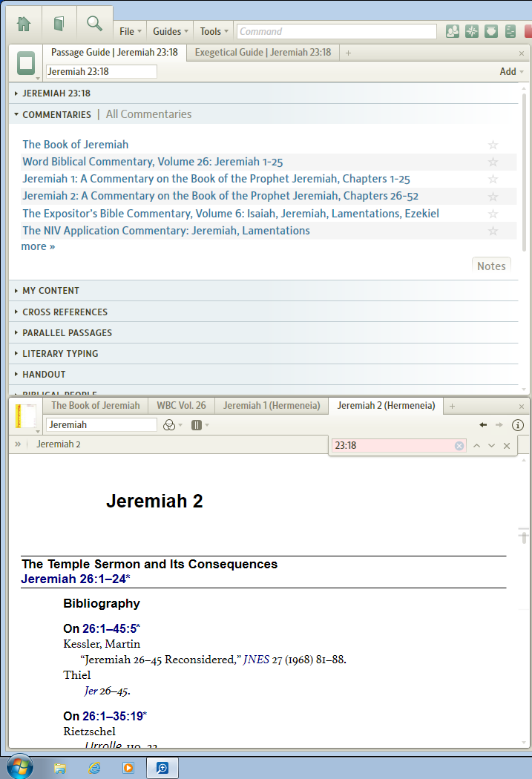Find previous match arrow
Viewport: 532px width, 779px height.
click(x=476, y=446)
